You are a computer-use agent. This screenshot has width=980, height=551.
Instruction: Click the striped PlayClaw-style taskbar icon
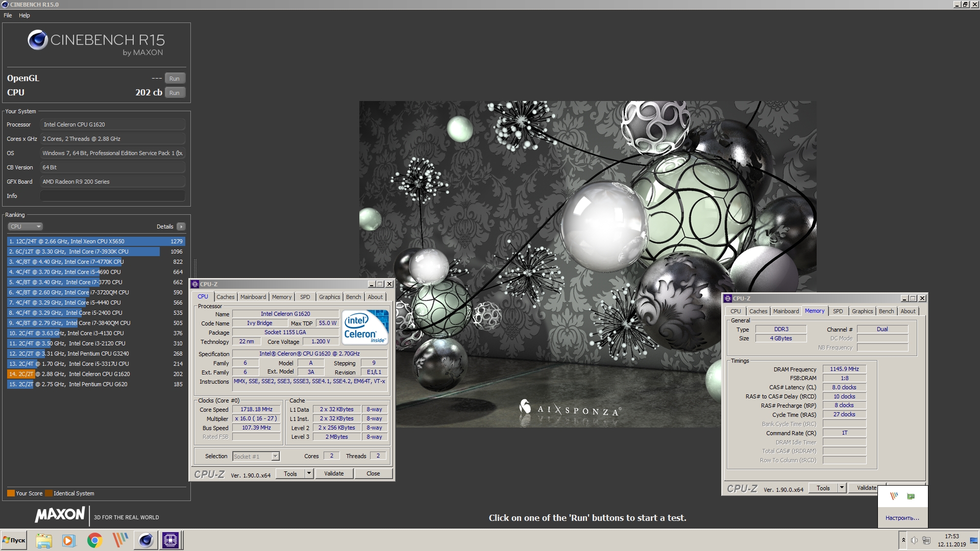tap(120, 540)
